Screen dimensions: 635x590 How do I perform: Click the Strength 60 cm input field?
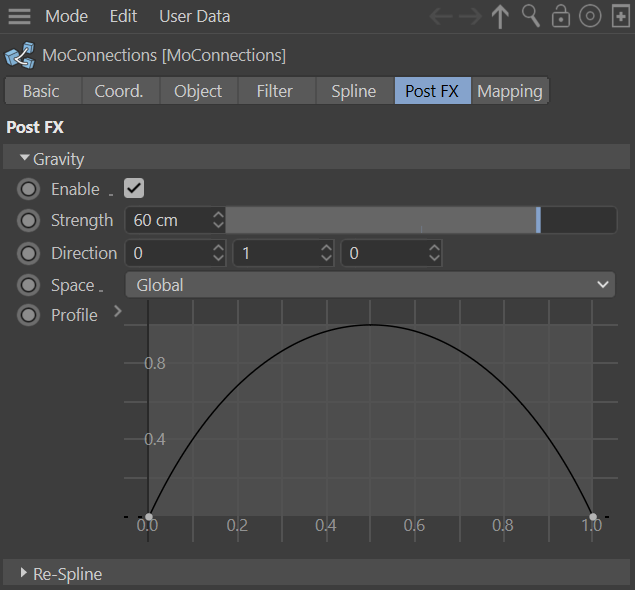[168, 221]
